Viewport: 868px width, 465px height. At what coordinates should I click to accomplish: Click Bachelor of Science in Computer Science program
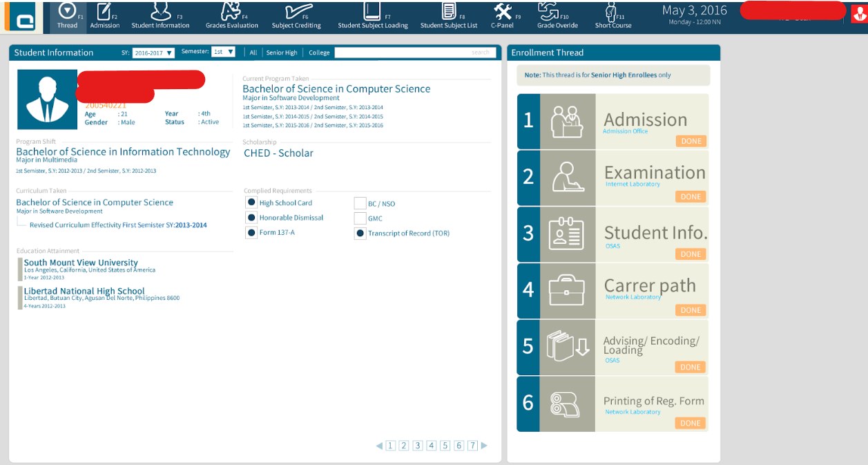pyautogui.click(x=336, y=88)
